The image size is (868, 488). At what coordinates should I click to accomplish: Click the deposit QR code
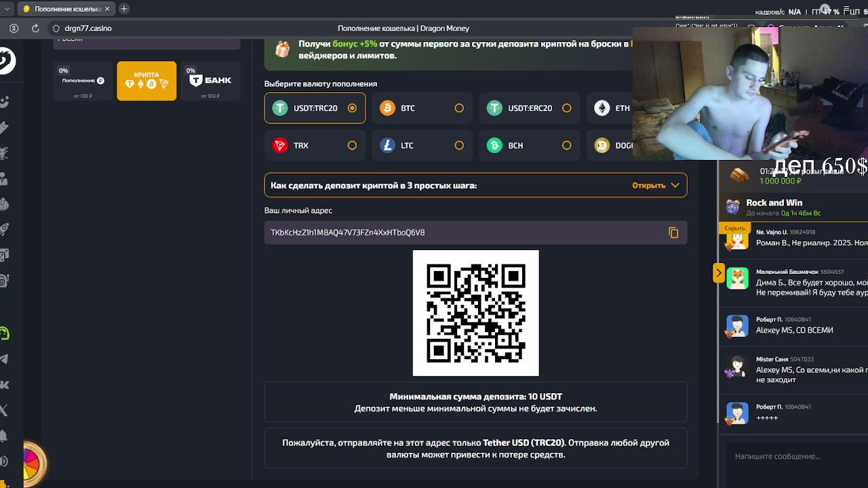[x=476, y=313]
